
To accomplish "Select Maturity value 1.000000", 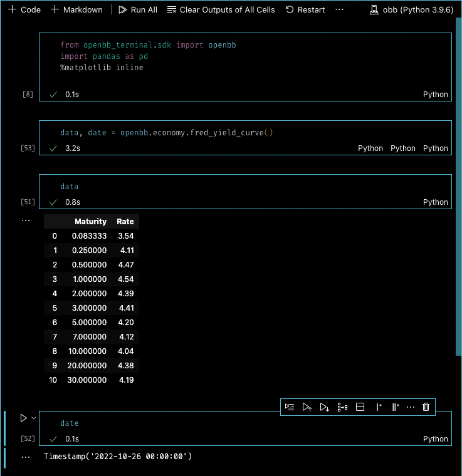I will (x=90, y=279).
